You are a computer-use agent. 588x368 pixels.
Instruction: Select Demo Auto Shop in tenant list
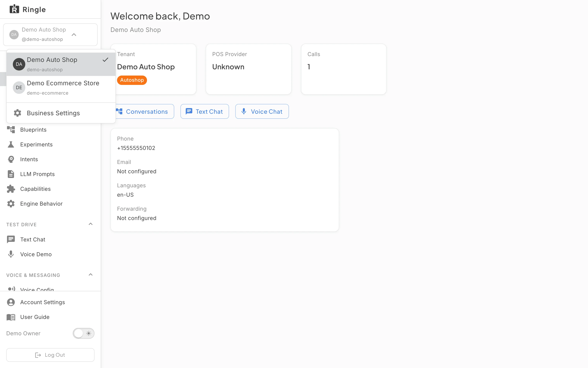pos(61,64)
